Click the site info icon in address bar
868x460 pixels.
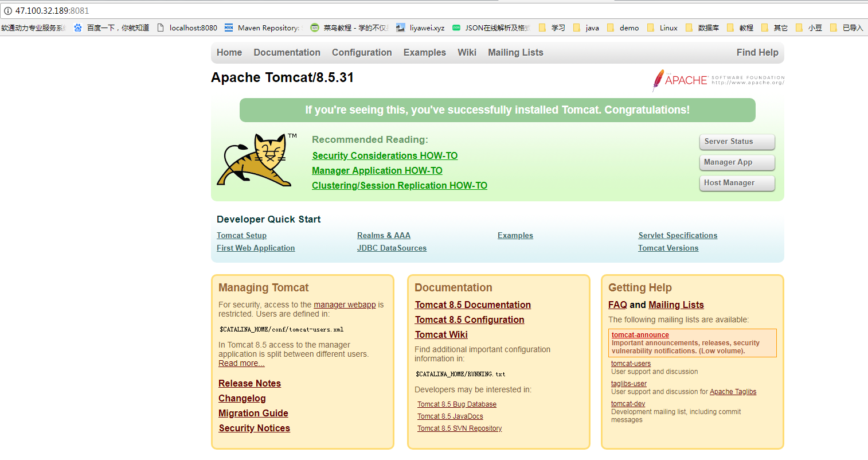coord(7,11)
